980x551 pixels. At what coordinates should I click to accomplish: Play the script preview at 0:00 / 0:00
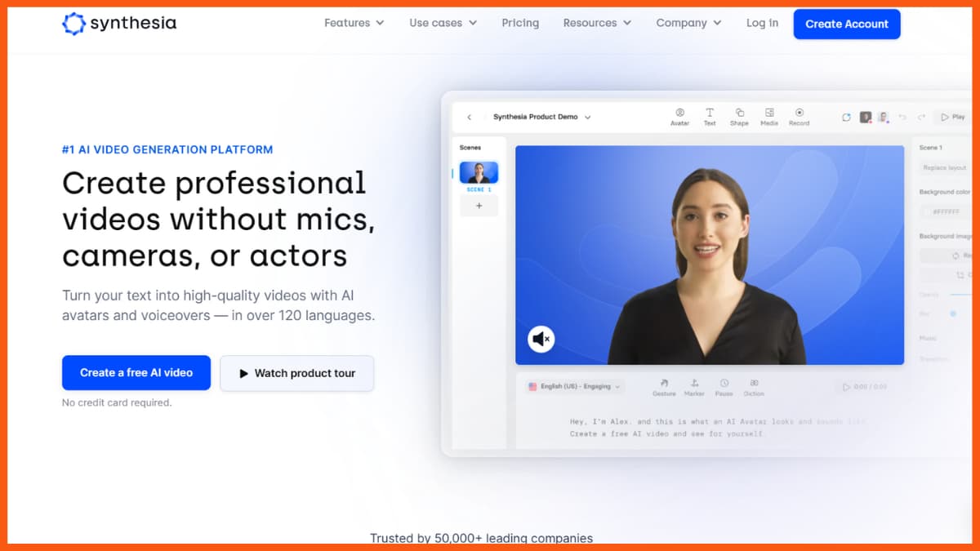pyautogui.click(x=864, y=387)
